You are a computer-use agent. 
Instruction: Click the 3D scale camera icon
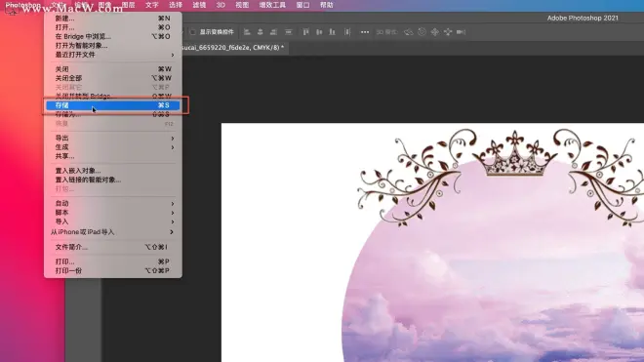click(x=461, y=32)
